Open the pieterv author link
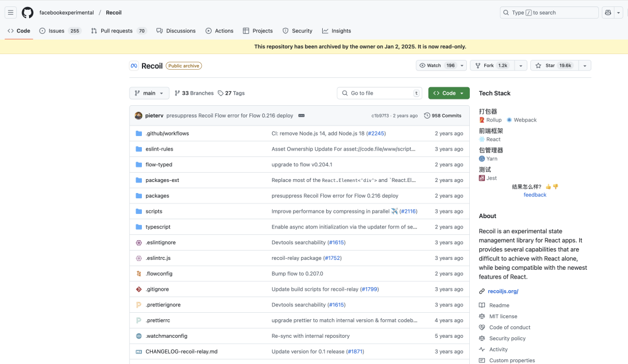The image size is (628, 364). point(154,116)
